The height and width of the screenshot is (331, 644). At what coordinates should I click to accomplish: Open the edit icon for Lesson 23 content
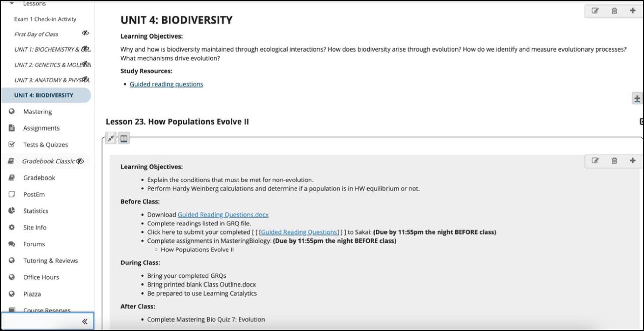[x=595, y=161]
